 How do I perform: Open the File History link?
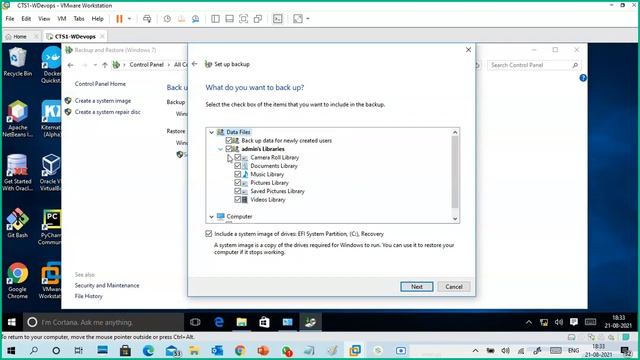click(88, 296)
